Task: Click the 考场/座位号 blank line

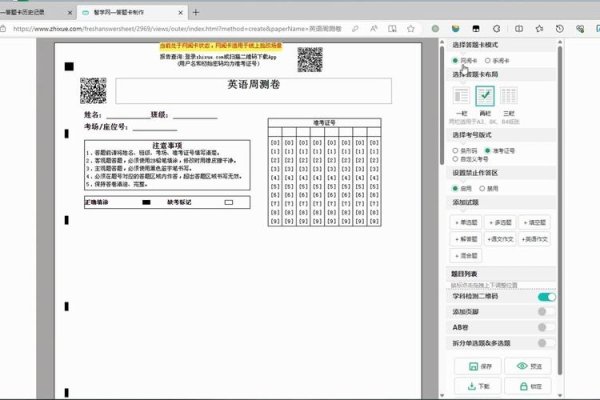Action: point(155,127)
